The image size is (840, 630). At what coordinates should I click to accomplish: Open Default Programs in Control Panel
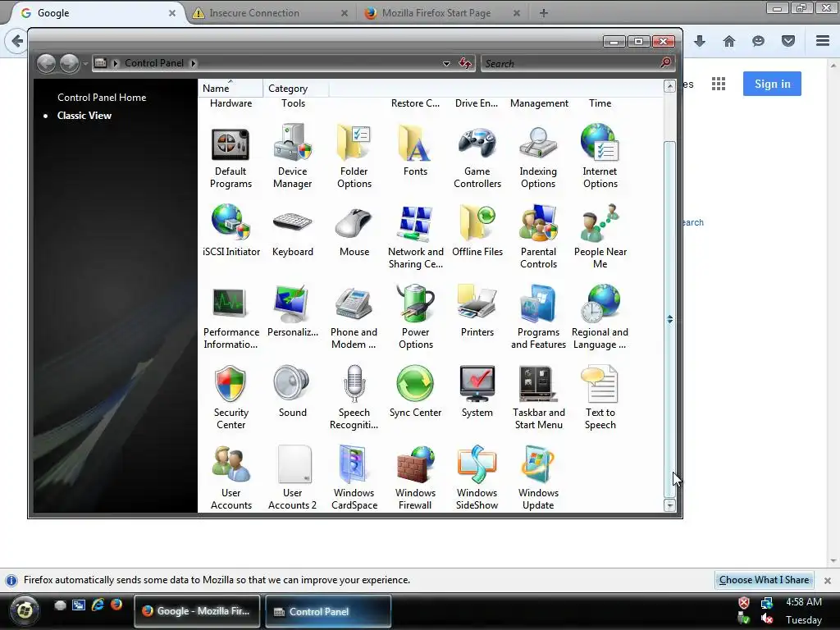point(231,156)
